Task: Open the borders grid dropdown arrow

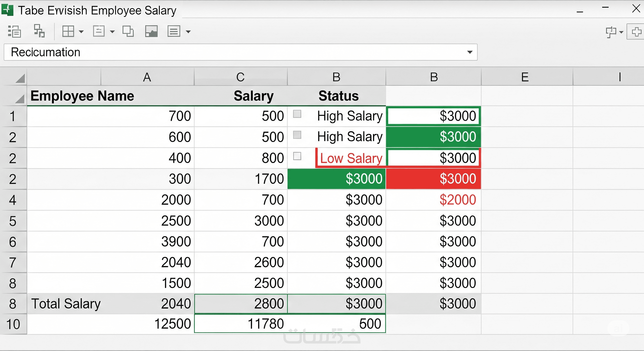Action: pyautogui.click(x=81, y=32)
